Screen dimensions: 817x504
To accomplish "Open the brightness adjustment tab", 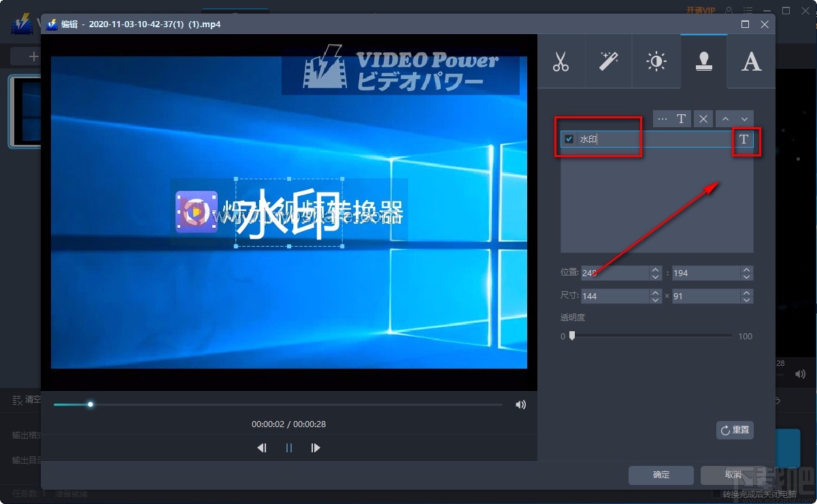I will [x=656, y=62].
